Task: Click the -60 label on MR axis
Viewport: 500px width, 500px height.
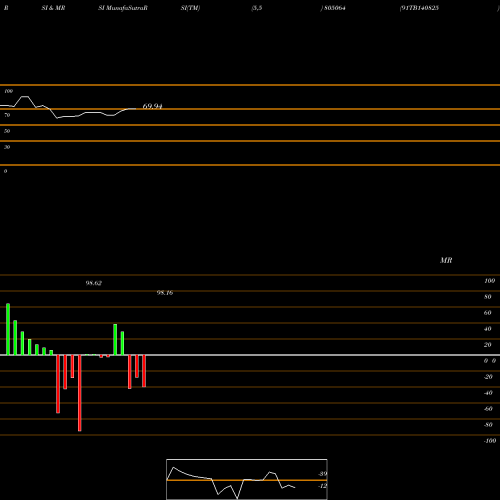Action: 488,409
